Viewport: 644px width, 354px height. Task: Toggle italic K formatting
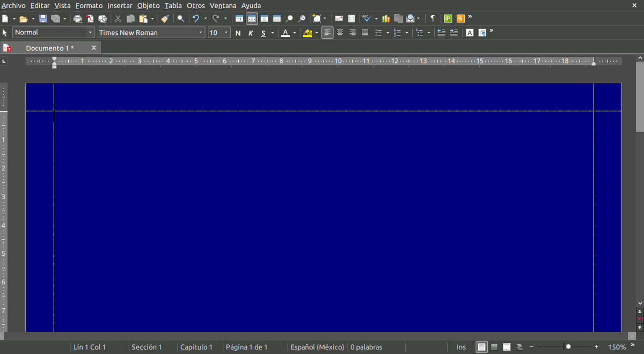251,33
